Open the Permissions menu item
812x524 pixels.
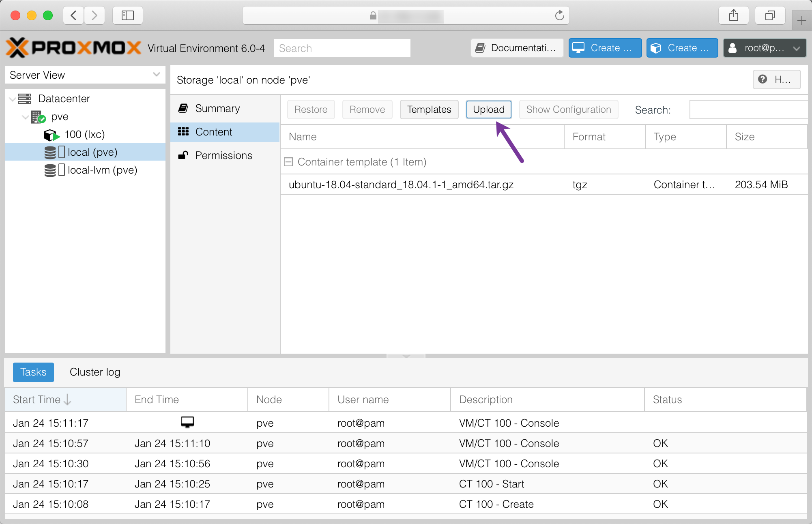click(x=223, y=155)
